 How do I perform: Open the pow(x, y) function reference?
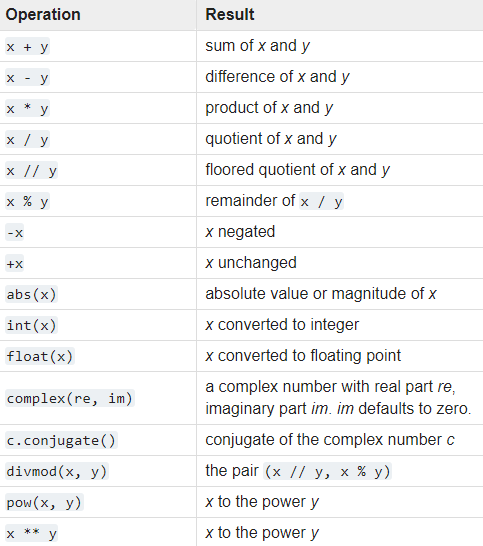click(x=44, y=502)
